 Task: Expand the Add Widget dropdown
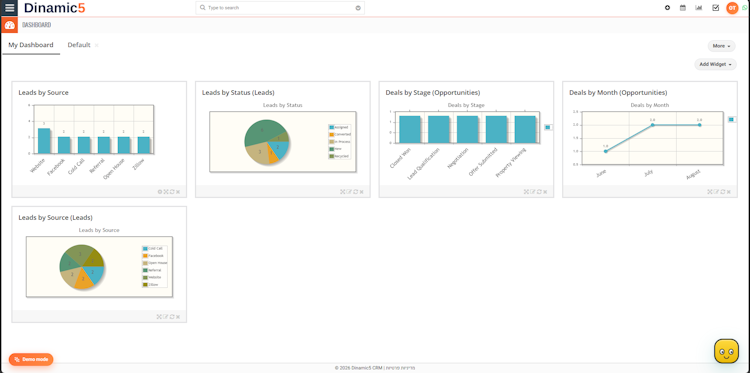(716, 64)
